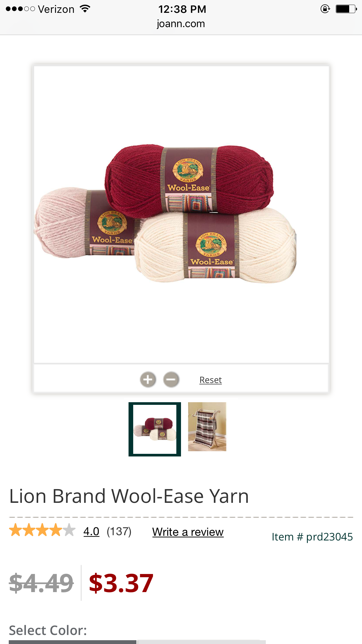Tap the Lion Brand Wool-Ease Yarn title
Screen dimensions: 362x644
point(129,496)
